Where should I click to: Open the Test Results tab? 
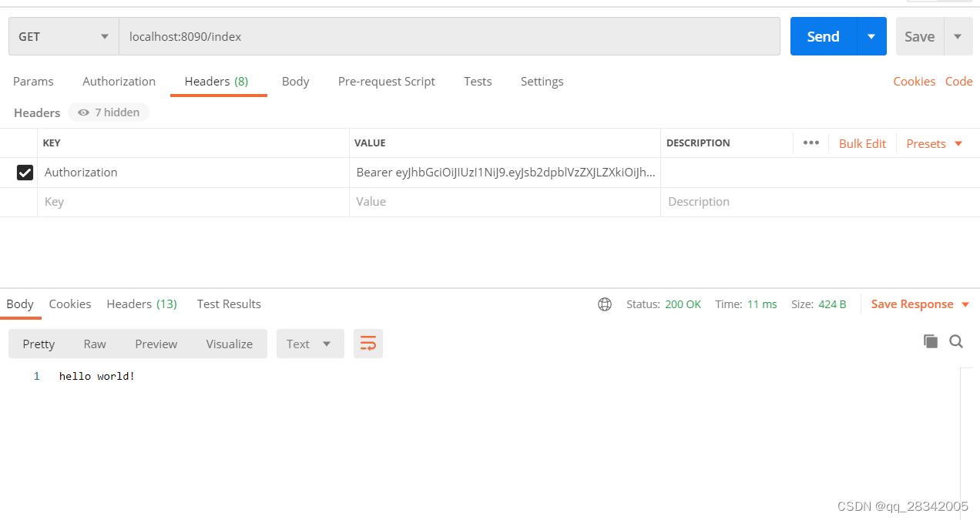point(229,304)
